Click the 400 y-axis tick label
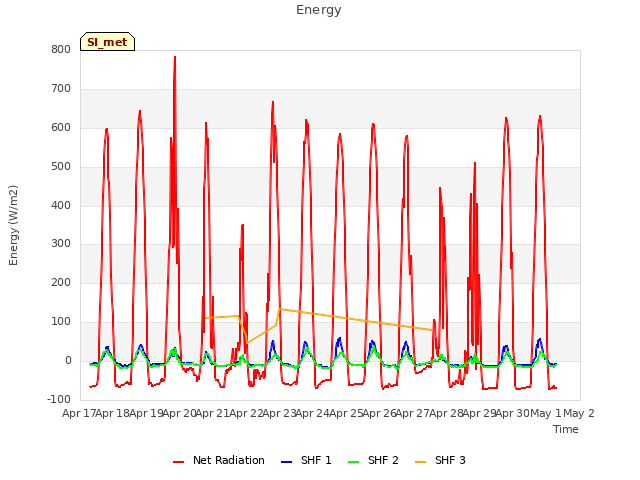Viewport: 640px width, 480px height. tap(61, 205)
